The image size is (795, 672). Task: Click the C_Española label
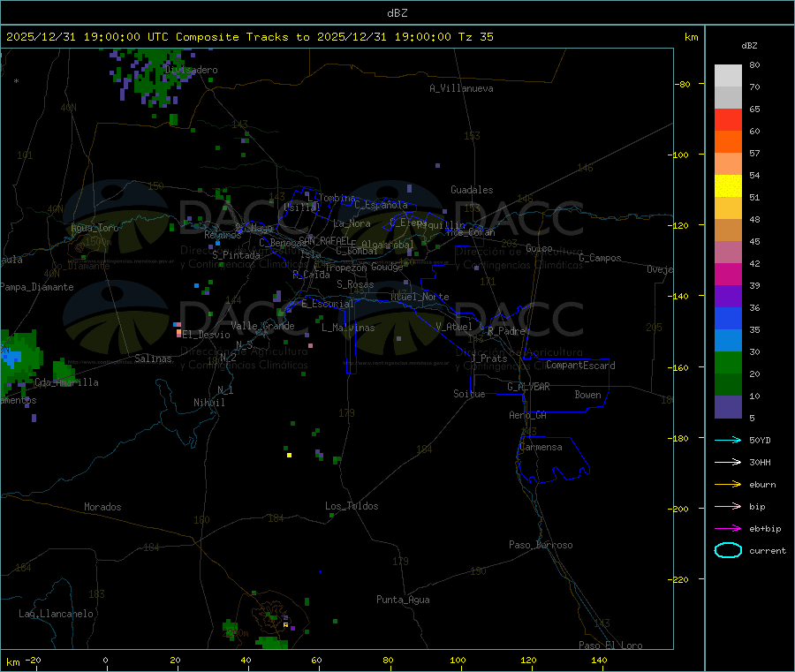coord(381,205)
